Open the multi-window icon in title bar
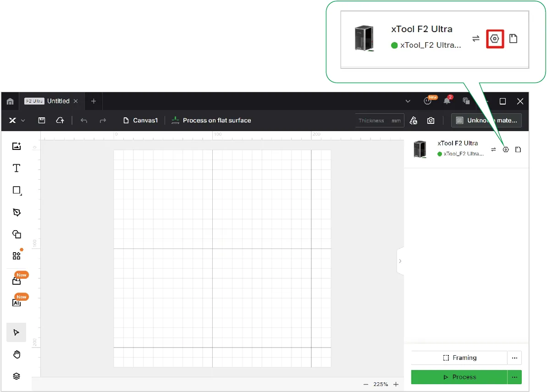Viewport: 547px width, 392px height. 466,101
